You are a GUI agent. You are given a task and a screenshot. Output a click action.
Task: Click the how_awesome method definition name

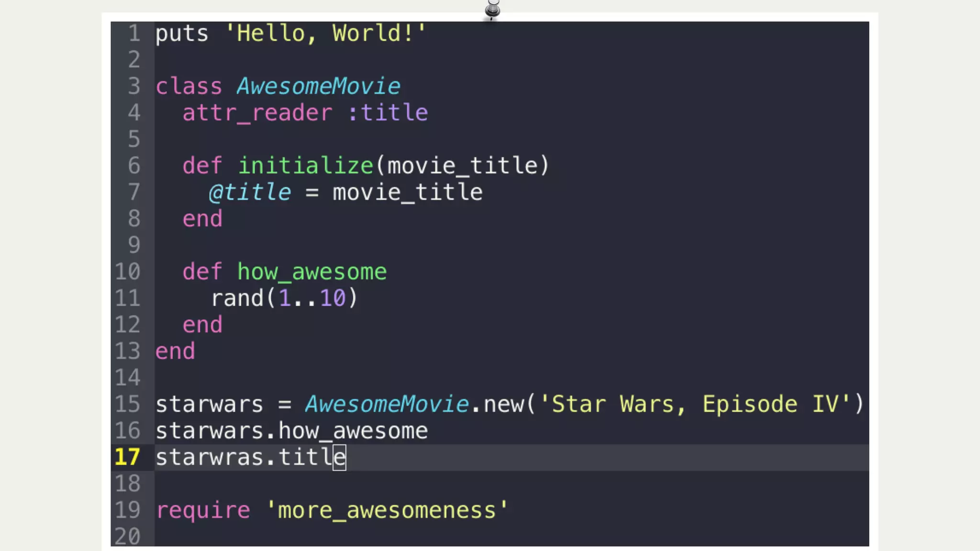point(312,272)
